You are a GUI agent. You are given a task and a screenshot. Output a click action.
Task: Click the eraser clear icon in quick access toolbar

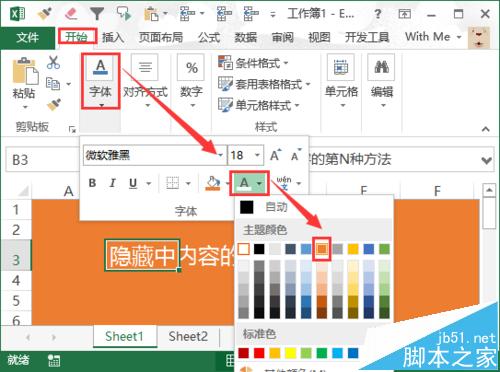[x=71, y=14]
